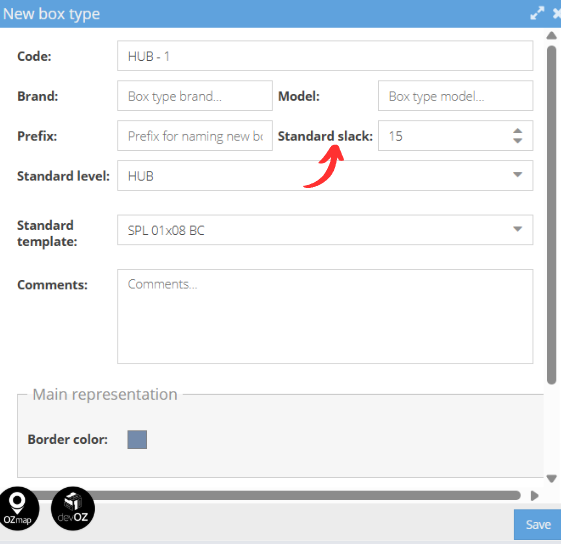The width and height of the screenshot is (561, 544).
Task: Decrease Standard slack with down arrow
Action: [x=517, y=140]
